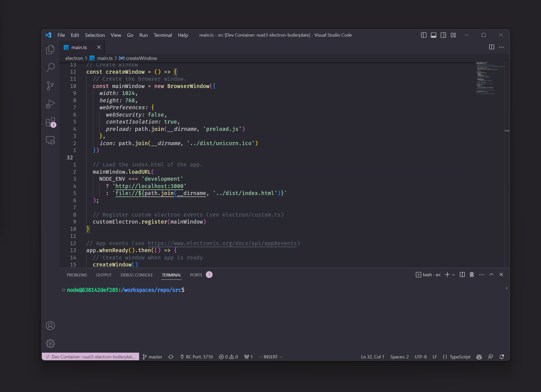Screen dimensions: 541x392
Task: Maximize panel size with chevron up
Action: tap(491, 275)
